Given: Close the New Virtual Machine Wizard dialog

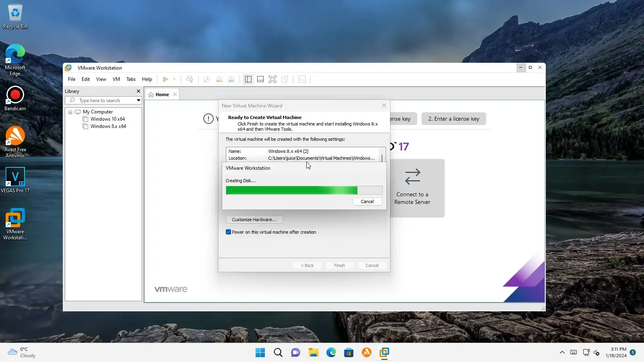Looking at the screenshot, I should click(x=384, y=105).
